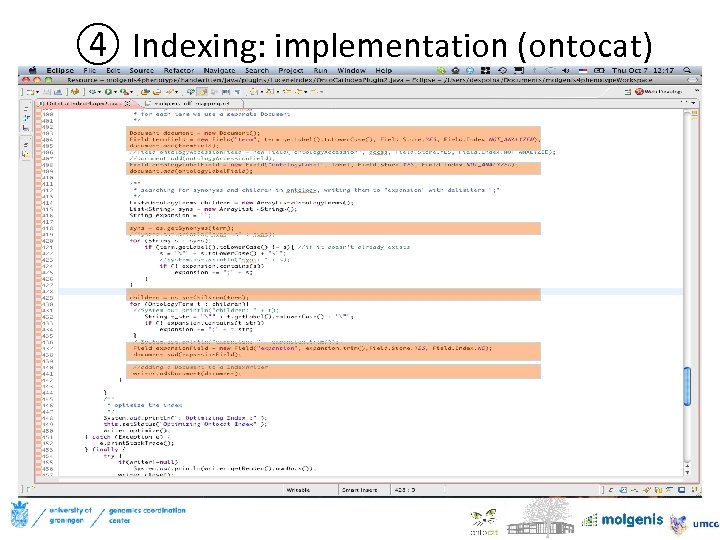720x540 pixels.
Task: Open the Eclipse application menu
Action: click(60, 70)
